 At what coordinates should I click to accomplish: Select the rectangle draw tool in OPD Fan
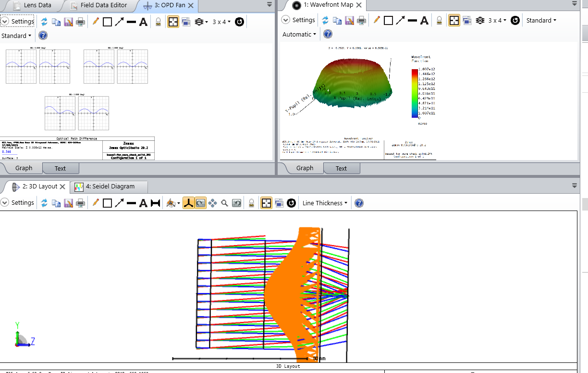[107, 22]
